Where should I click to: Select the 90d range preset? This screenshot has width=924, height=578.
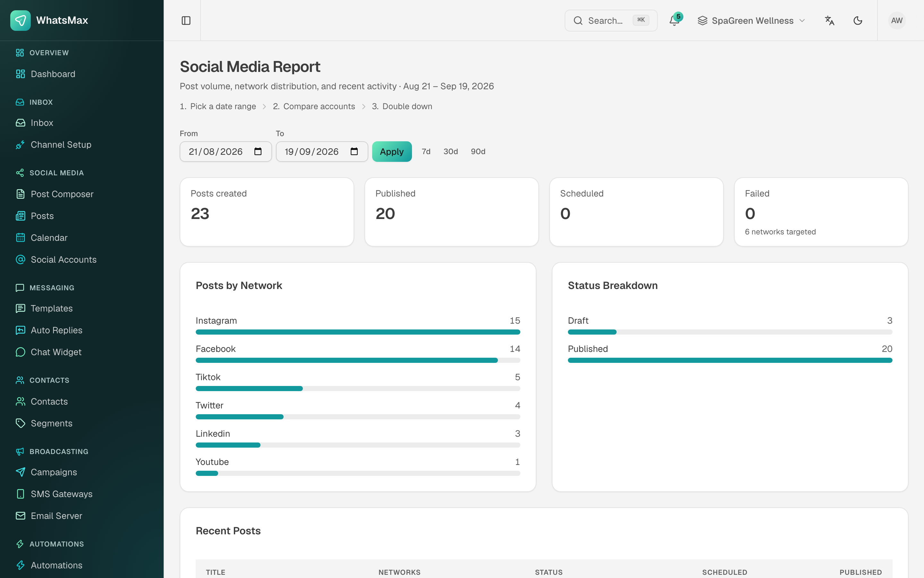tap(478, 152)
